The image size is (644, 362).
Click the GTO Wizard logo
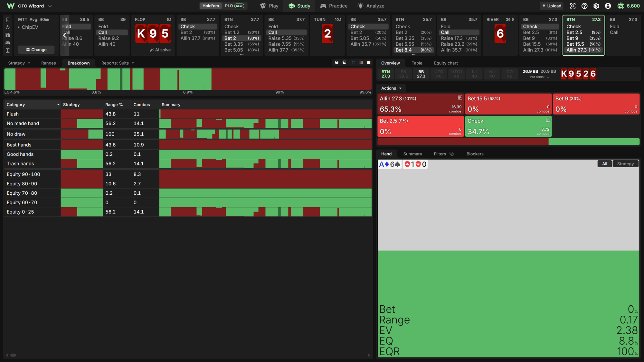11,6
